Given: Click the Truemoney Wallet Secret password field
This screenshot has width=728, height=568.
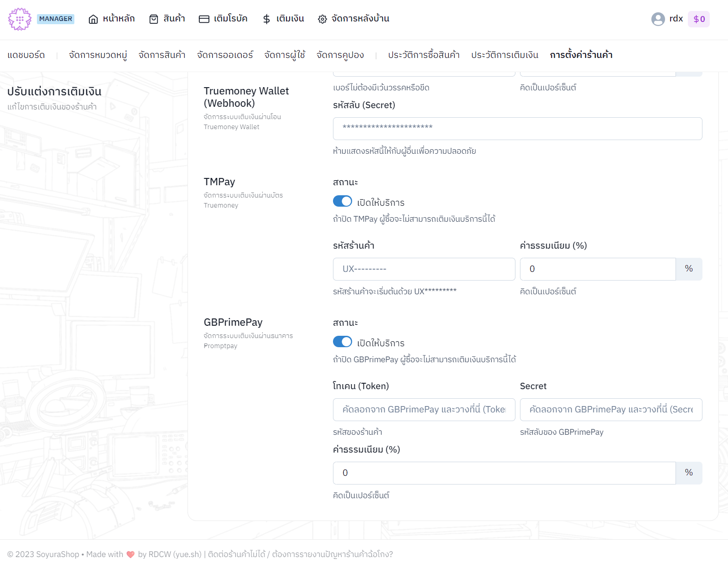Looking at the screenshot, I should tap(517, 129).
